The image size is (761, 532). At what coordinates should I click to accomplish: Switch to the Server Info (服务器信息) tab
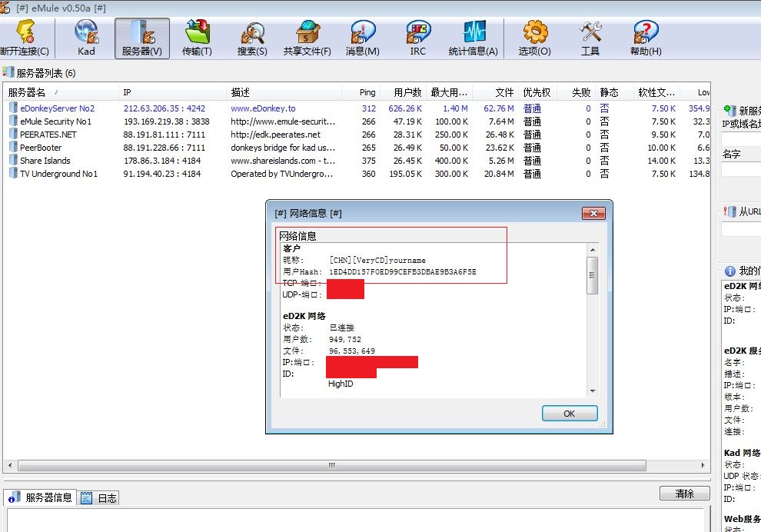tap(40, 497)
